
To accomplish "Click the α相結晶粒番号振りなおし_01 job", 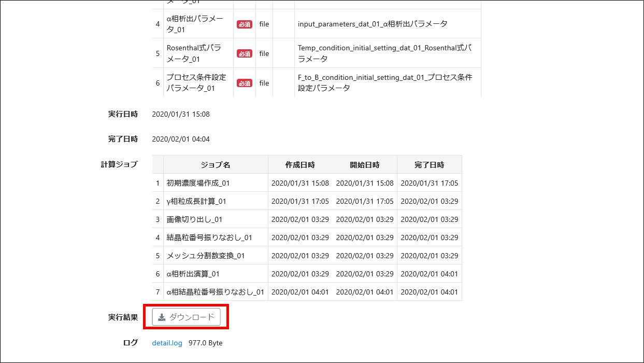I will [216, 292].
